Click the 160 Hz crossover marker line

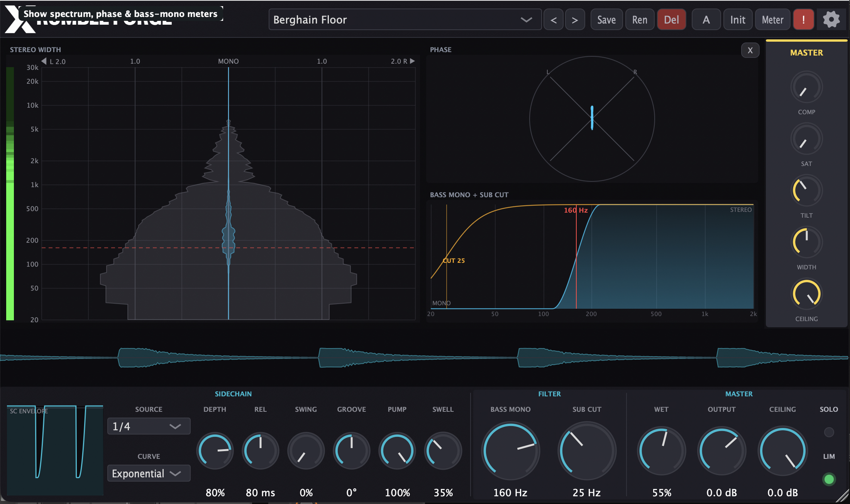click(576, 257)
